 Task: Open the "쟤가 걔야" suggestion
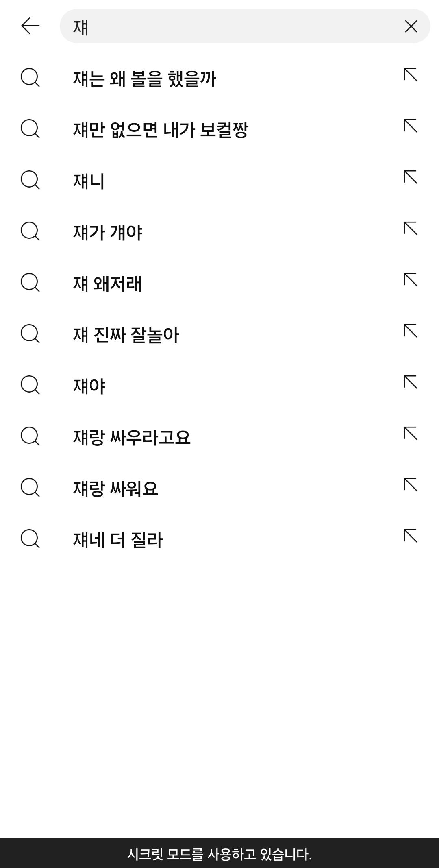108,232
